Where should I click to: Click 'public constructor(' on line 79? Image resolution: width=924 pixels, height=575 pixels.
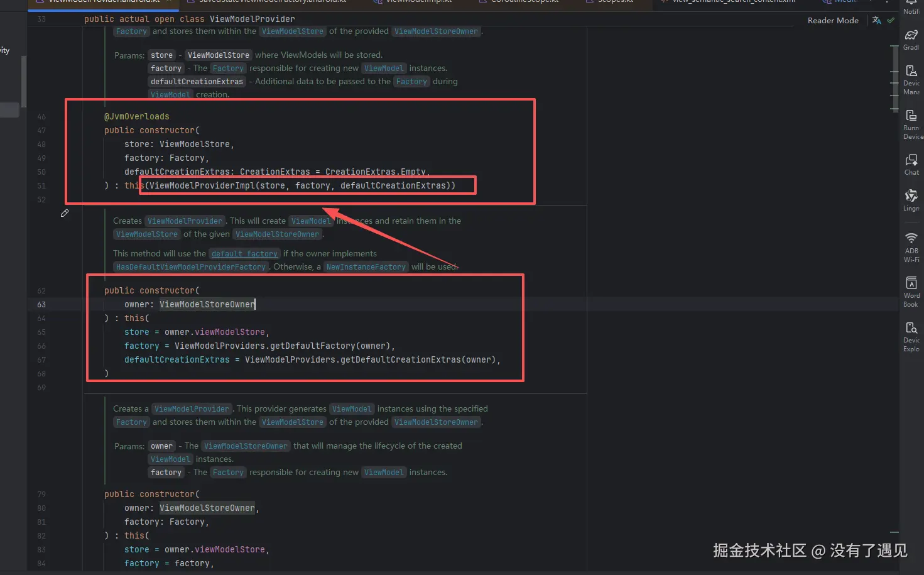[152, 494]
